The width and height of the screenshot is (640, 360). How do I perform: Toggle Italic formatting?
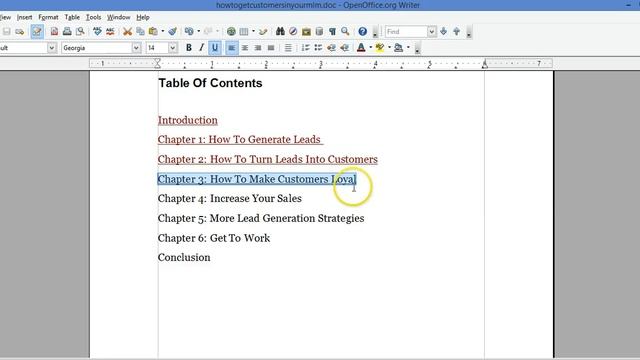202,48
